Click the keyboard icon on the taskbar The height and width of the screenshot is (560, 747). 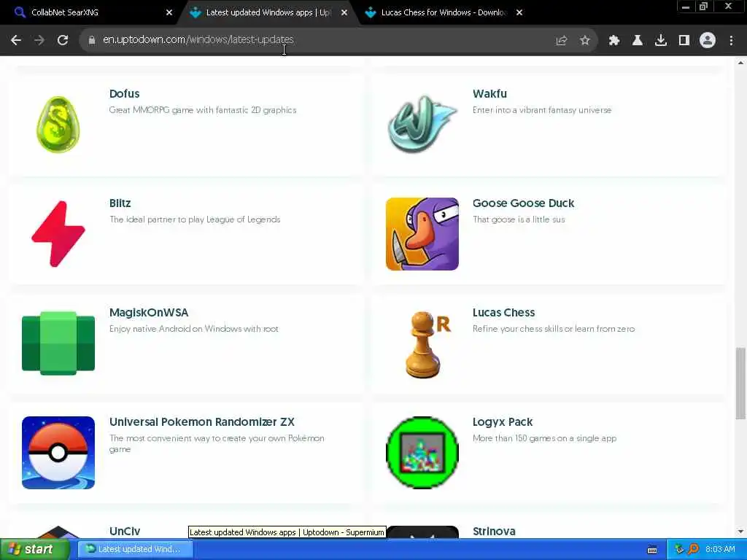click(x=652, y=550)
